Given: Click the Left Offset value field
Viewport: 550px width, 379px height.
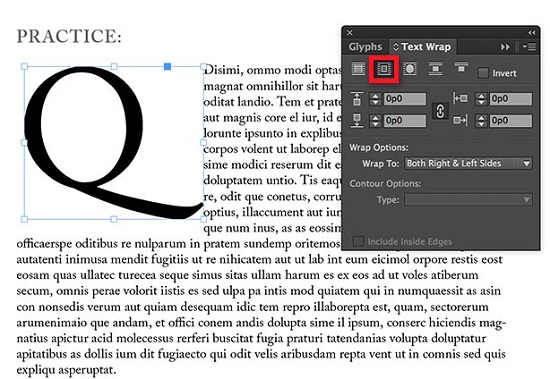Looking at the screenshot, I should pos(511,99).
